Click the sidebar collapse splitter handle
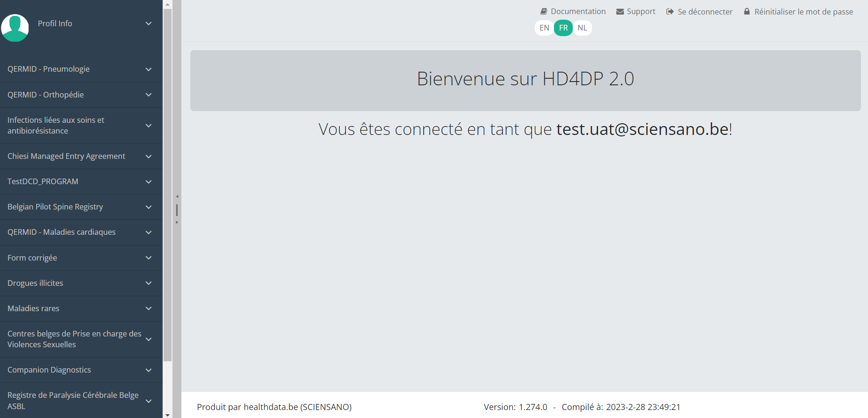Viewport: 868px width, 418px height. coord(177,209)
